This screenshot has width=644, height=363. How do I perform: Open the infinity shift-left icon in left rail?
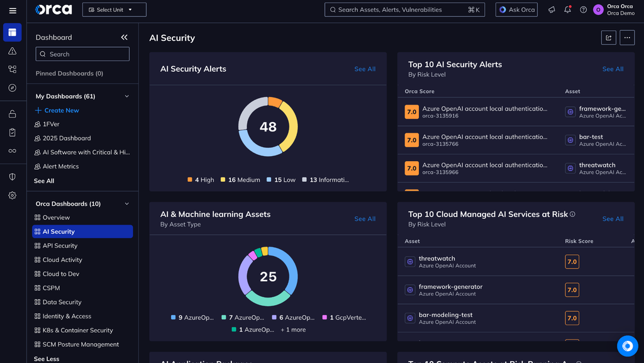click(13, 151)
